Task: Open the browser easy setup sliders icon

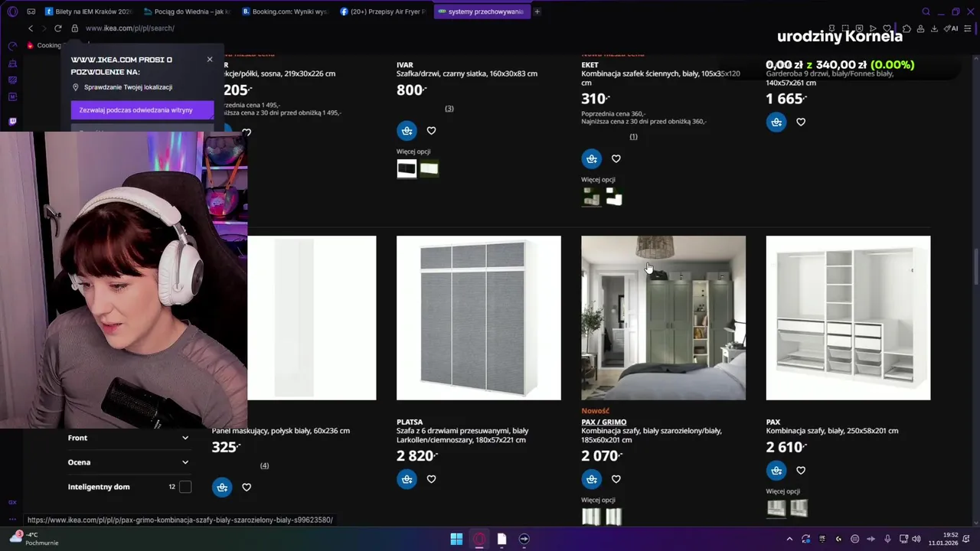Action: coord(967,29)
